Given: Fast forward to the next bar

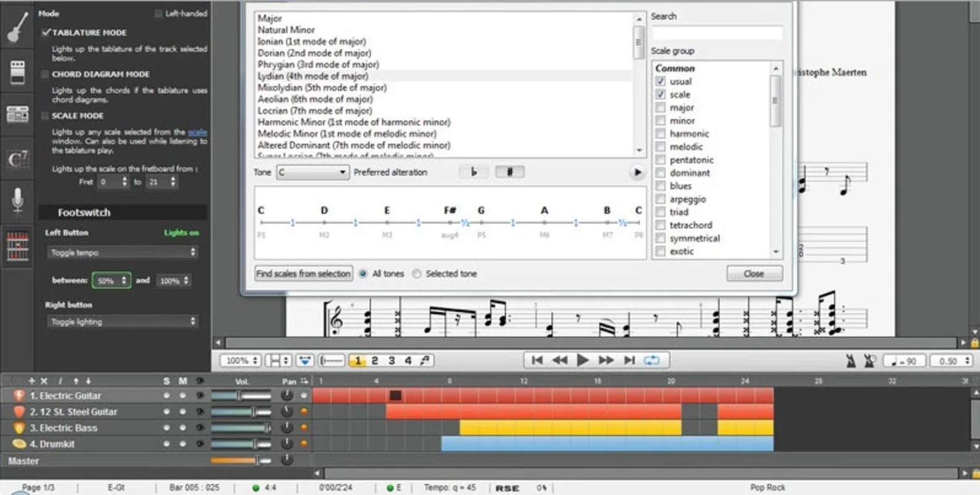Looking at the screenshot, I should (606, 360).
